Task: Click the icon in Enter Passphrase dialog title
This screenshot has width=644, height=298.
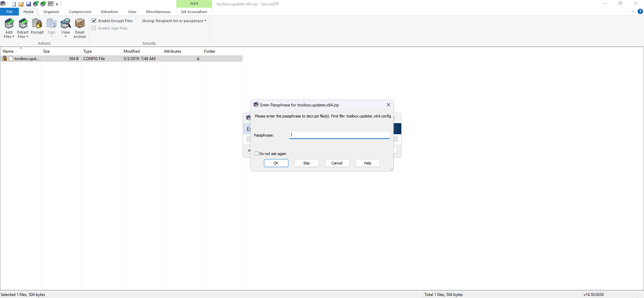Action: point(256,105)
